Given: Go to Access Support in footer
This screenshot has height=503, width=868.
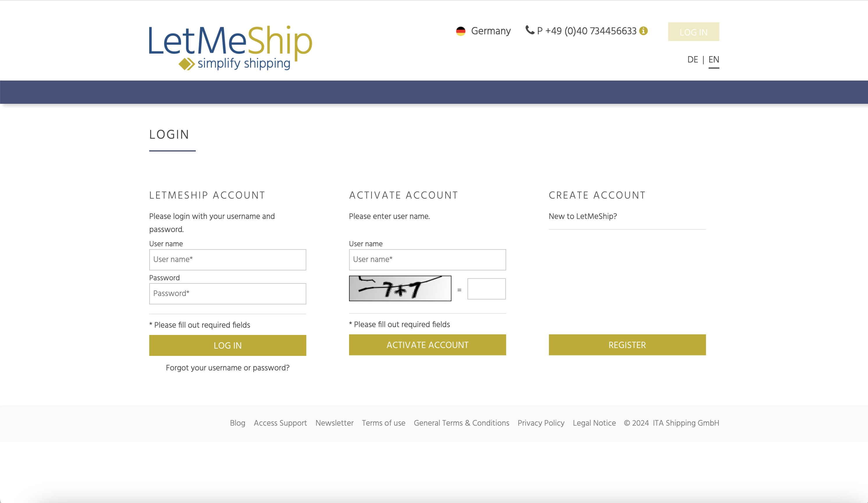Looking at the screenshot, I should [280, 423].
